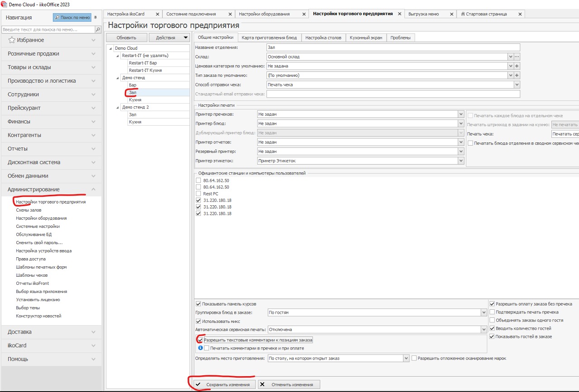Select Restart-IT Бар in department tree

pyautogui.click(x=142, y=63)
